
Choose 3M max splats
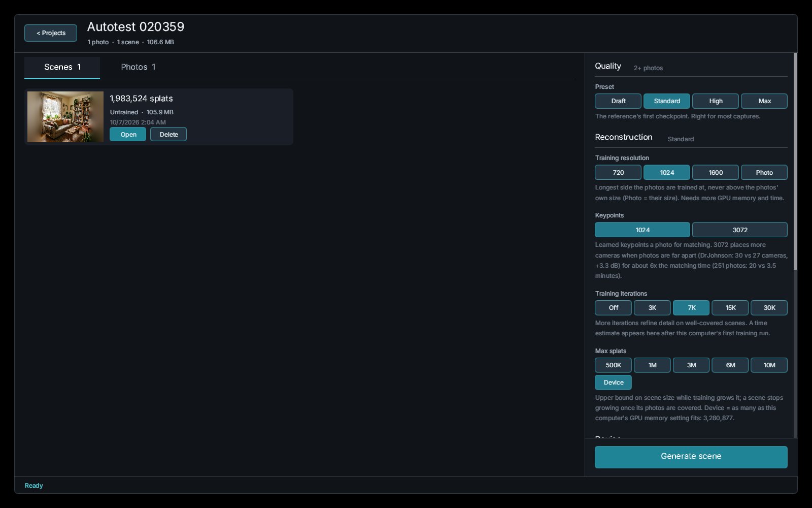pyautogui.click(x=691, y=365)
